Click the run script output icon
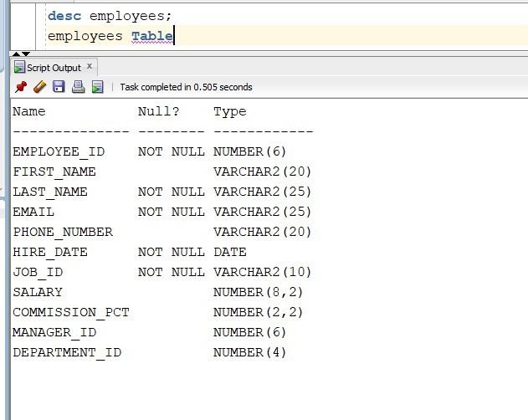This screenshot has width=528, height=420. tap(98, 87)
